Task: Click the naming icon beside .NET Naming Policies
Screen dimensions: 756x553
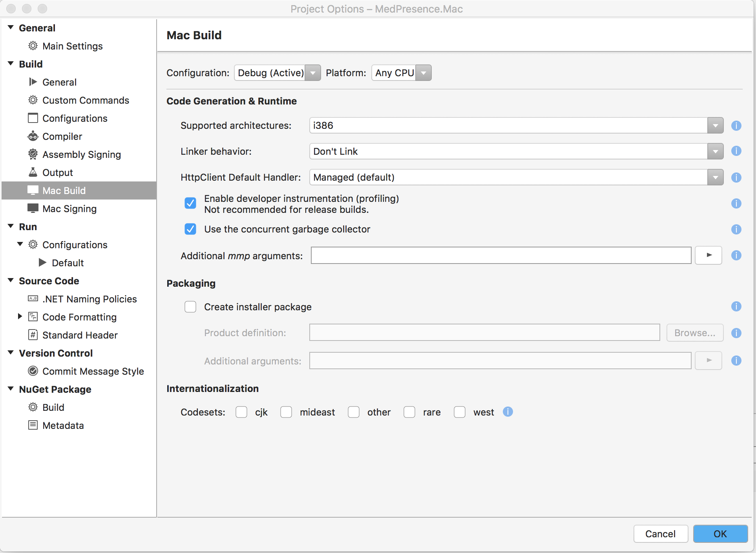Action: point(33,298)
